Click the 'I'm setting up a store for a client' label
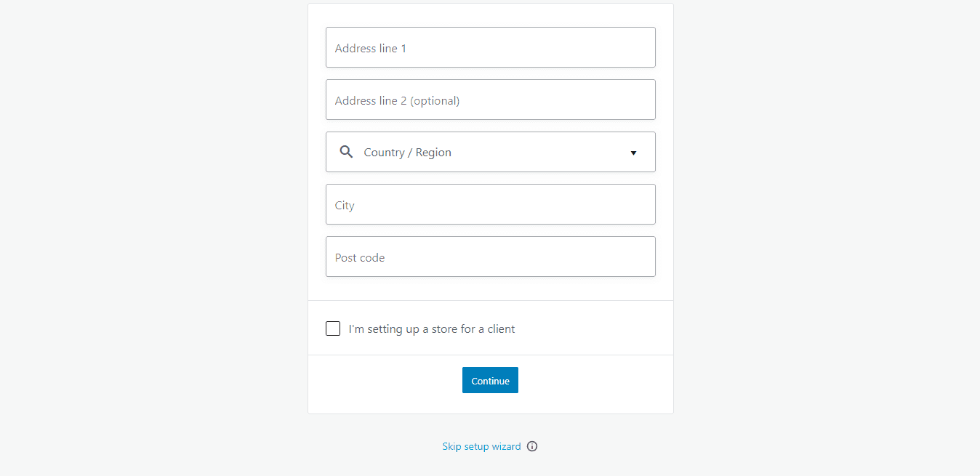980x476 pixels. pos(432,329)
